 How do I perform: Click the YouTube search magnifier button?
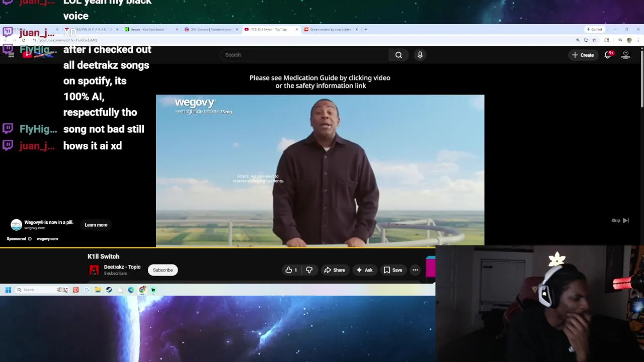coord(398,55)
